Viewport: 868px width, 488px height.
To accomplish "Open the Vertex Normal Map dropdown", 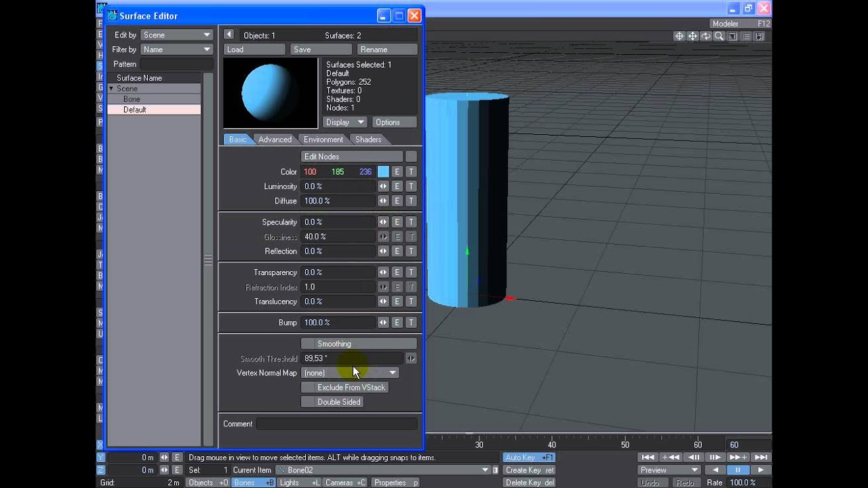I will coord(350,373).
